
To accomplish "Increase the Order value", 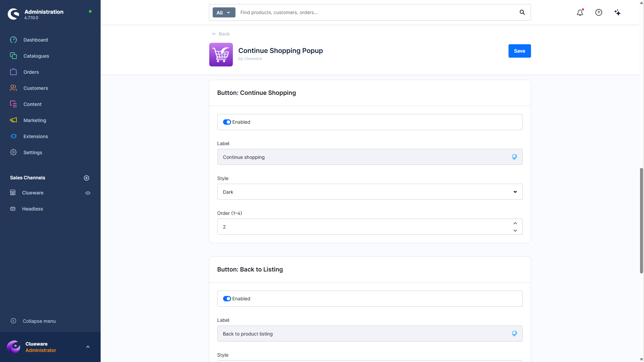I will [x=515, y=223].
